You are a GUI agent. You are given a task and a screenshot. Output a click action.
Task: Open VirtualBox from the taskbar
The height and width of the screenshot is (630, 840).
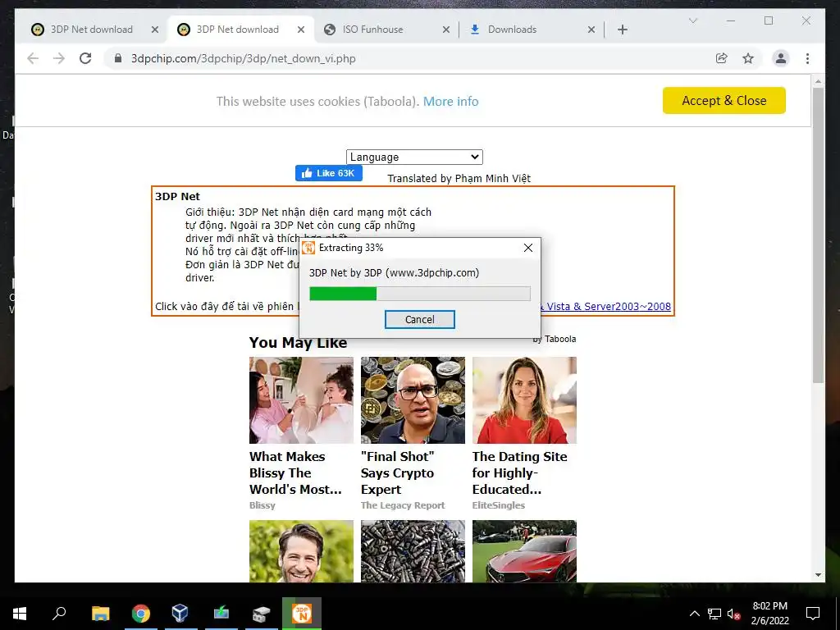[180, 614]
